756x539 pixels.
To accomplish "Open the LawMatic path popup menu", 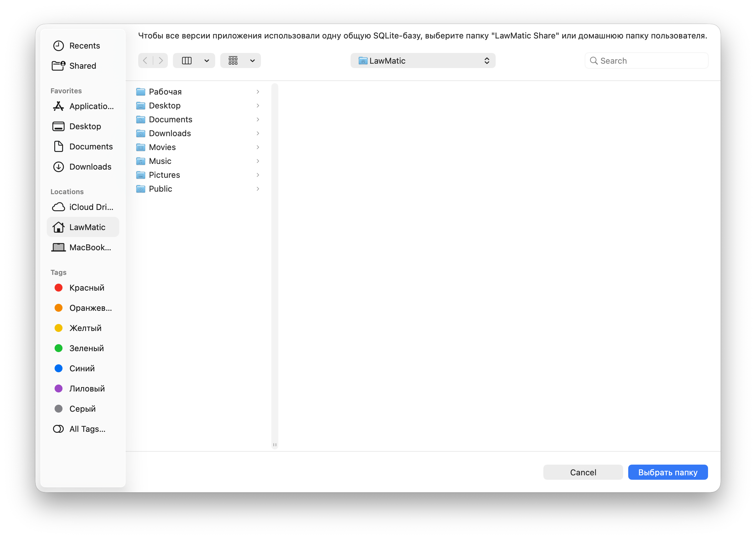I will coord(422,61).
